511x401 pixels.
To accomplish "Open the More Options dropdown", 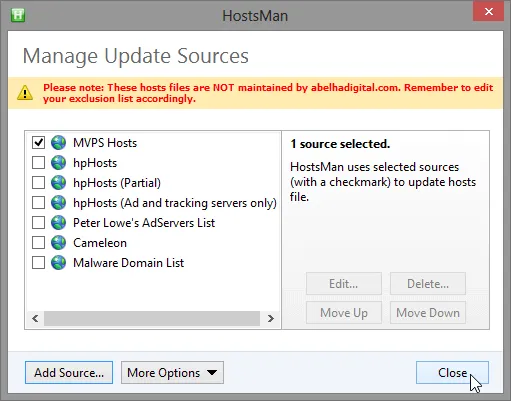I will point(172,373).
